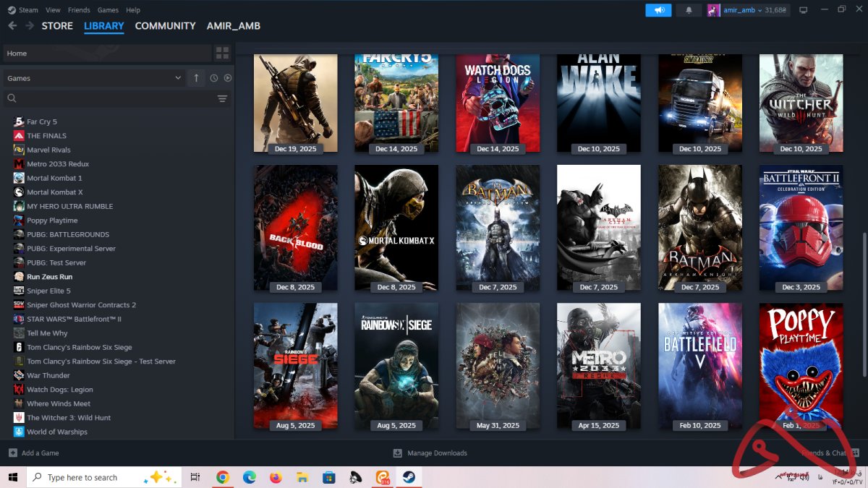Switch to the STORE tab
The image size is (868, 488).
coord(57,25)
